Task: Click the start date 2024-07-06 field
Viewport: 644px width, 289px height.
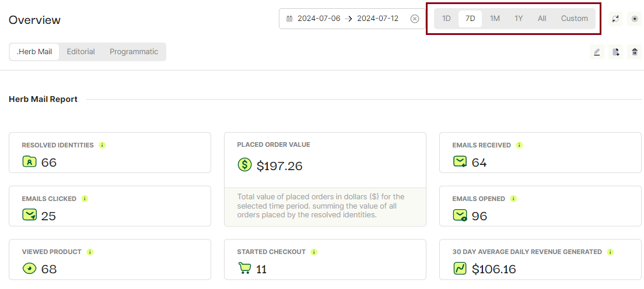Action: tap(318, 19)
